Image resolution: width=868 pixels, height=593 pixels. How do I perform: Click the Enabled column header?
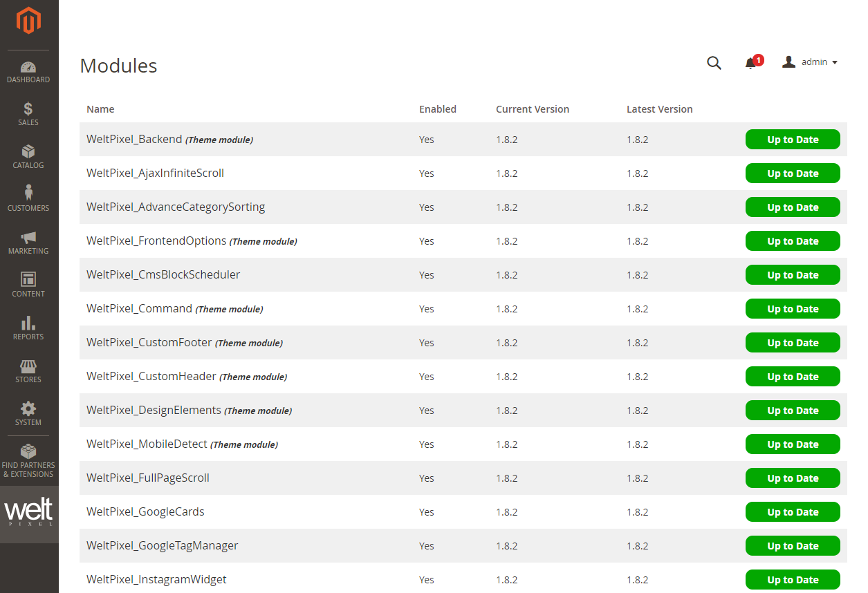[x=438, y=109]
